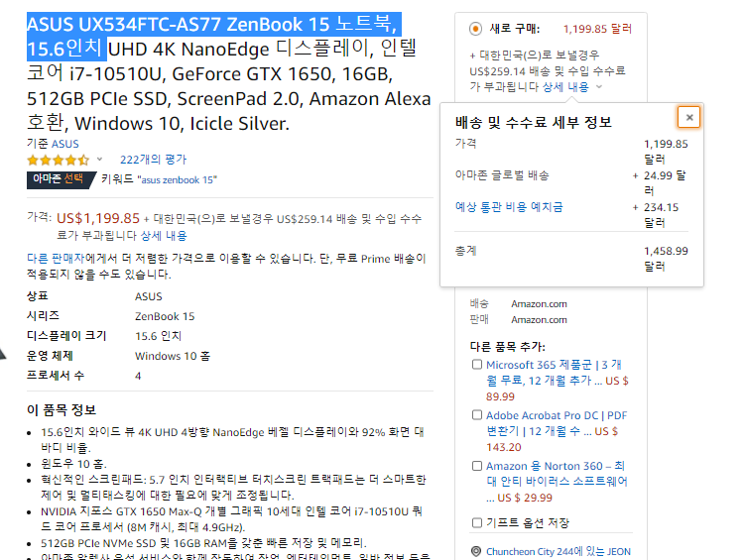Click the 총계 1,458.99 total amount
Screen dimensions: 745x560
click(x=666, y=258)
